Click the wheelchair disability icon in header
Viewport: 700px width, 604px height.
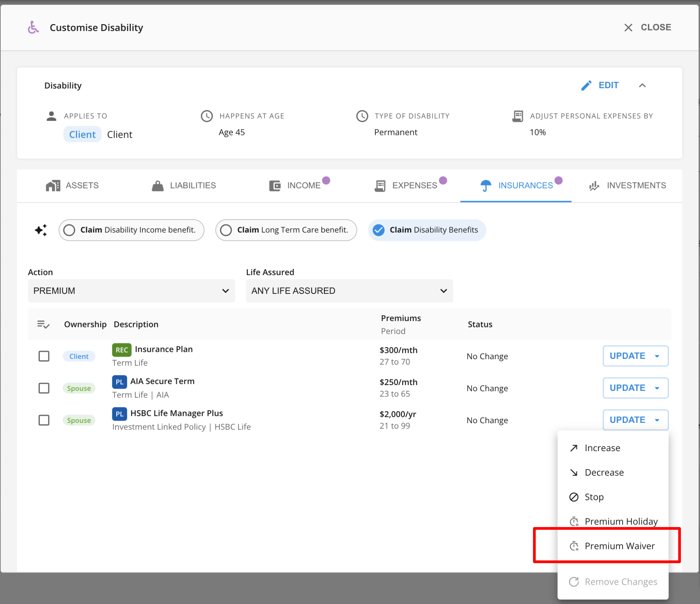click(33, 27)
